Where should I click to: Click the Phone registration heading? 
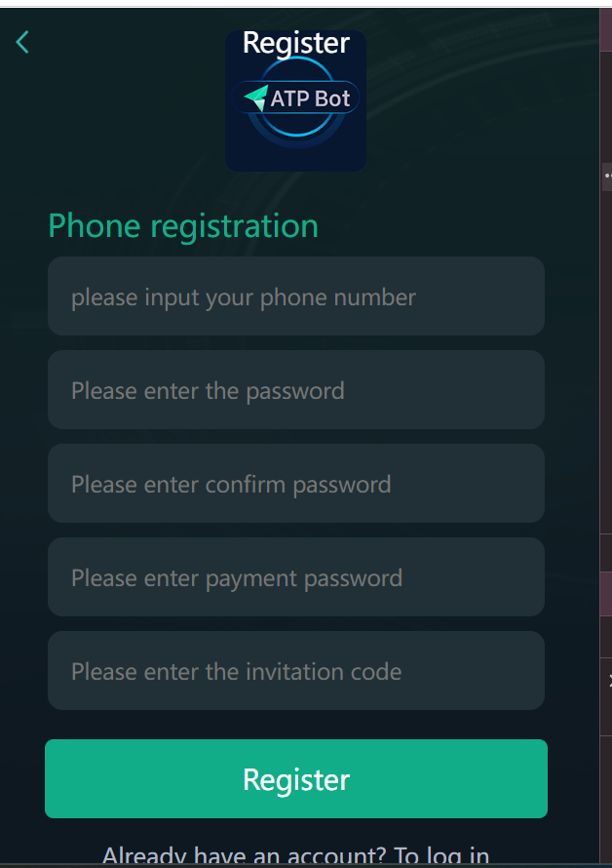coord(183,226)
